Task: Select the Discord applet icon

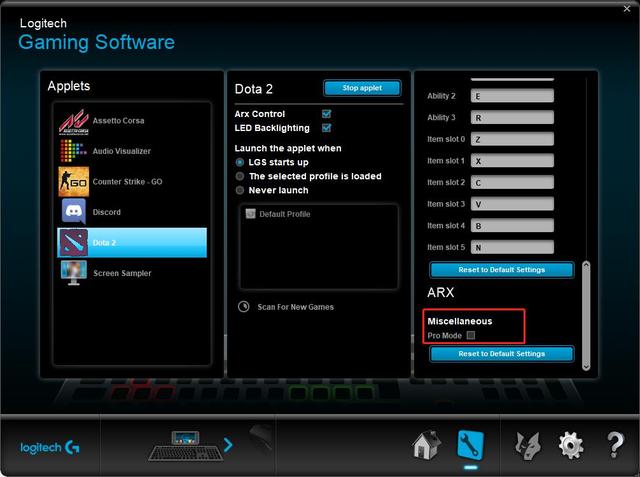Action: [73, 211]
